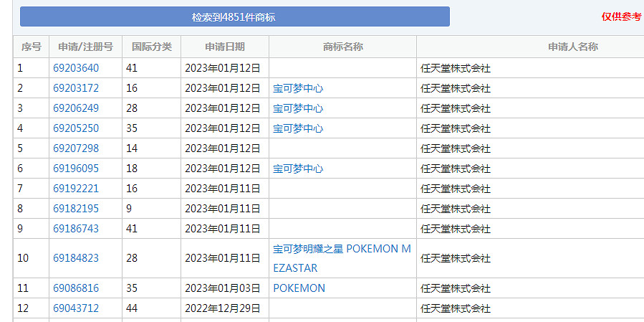Open 宝可梦中心 trademark in class 16 row

click(298, 88)
